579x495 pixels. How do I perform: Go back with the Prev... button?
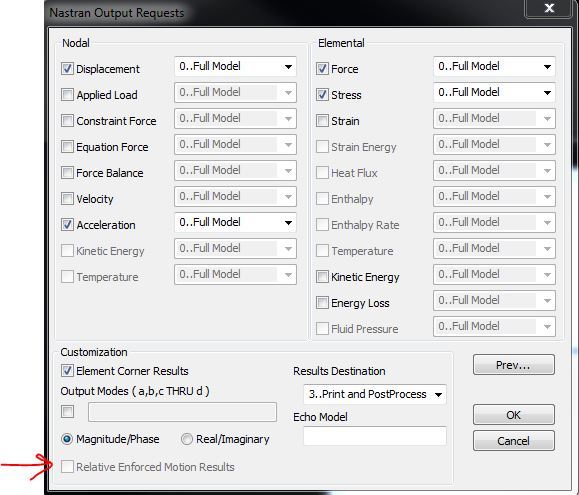pyautogui.click(x=514, y=365)
